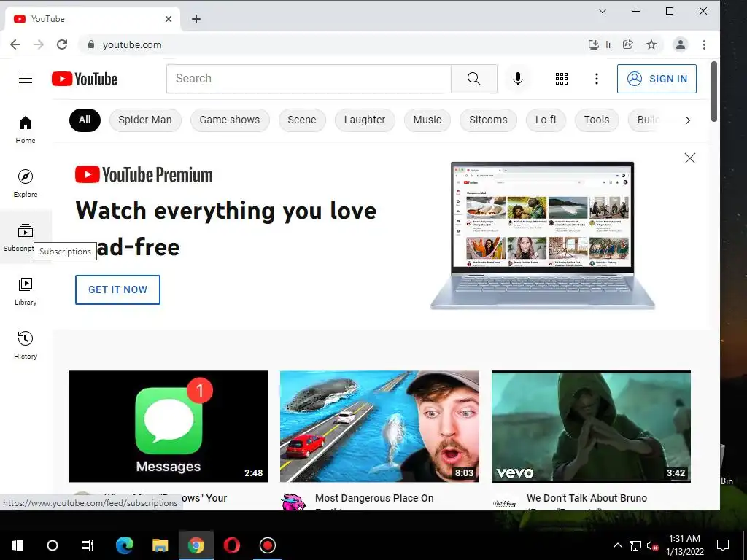Open the YouTube hamburger guide menu
Screen dimensions: 747x560
pos(26,79)
